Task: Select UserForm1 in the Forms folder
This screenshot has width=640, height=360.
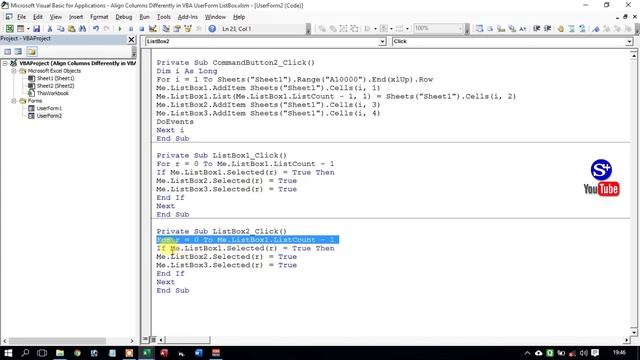Action: [x=49, y=108]
